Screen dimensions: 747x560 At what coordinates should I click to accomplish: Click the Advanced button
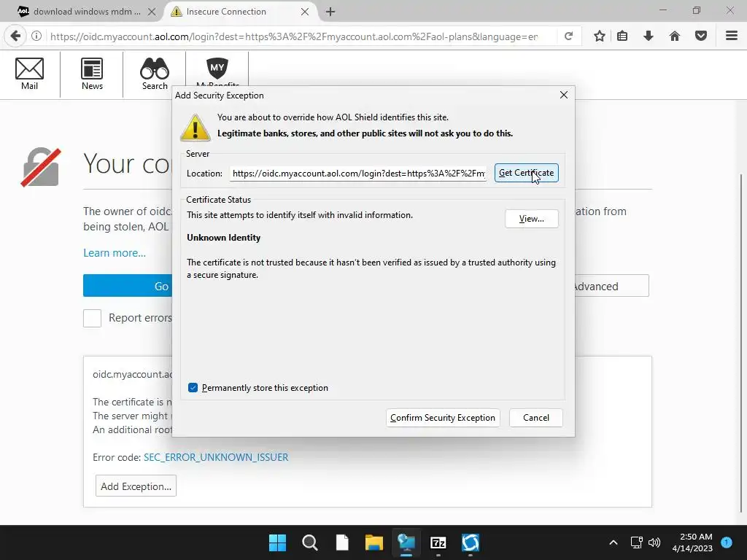click(x=612, y=286)
